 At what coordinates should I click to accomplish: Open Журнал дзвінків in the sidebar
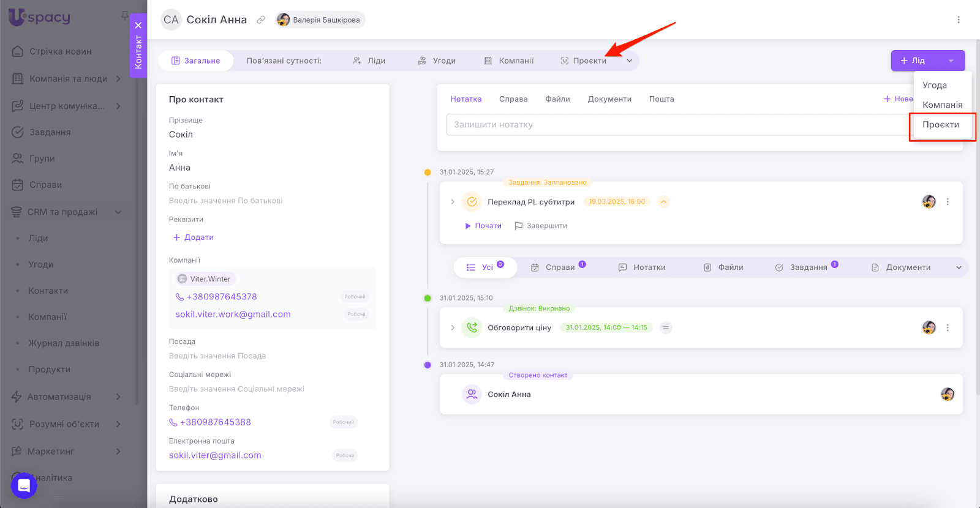[x=64, y=343]
